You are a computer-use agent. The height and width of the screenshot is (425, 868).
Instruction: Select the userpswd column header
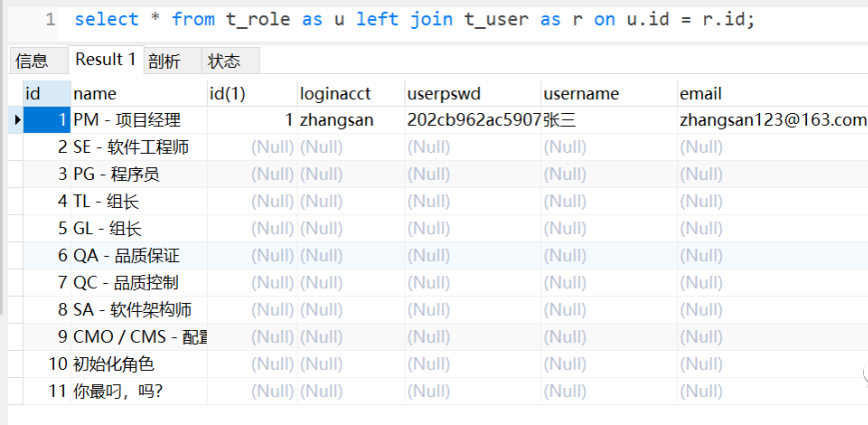[x=443, y=94]
